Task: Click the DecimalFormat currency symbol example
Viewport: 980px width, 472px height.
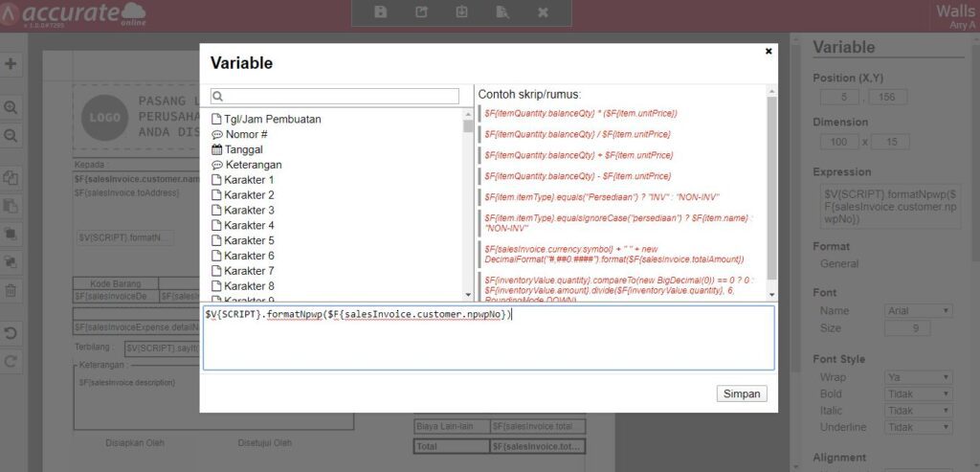Action: coord(614,254)
